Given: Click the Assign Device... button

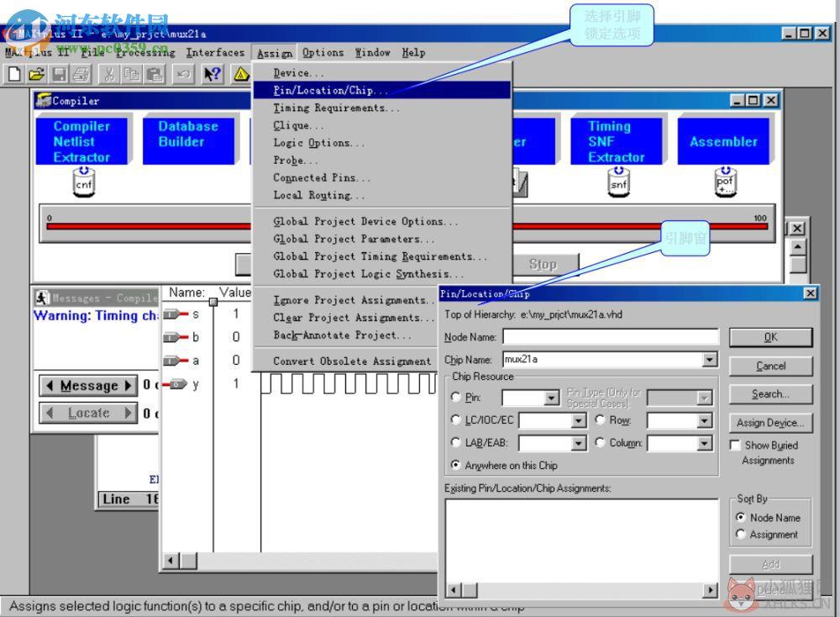Looking at the screenshot, I should 771,423.
